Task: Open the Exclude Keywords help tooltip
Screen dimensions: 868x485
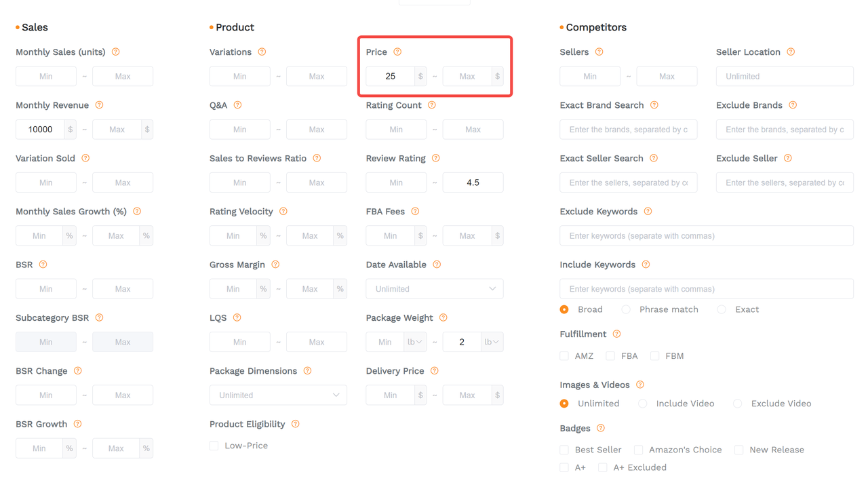Action: (x=648, y=211)
